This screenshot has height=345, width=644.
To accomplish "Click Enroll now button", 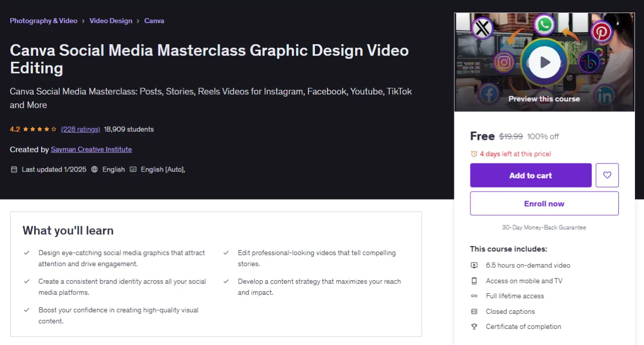I will 544,203.
